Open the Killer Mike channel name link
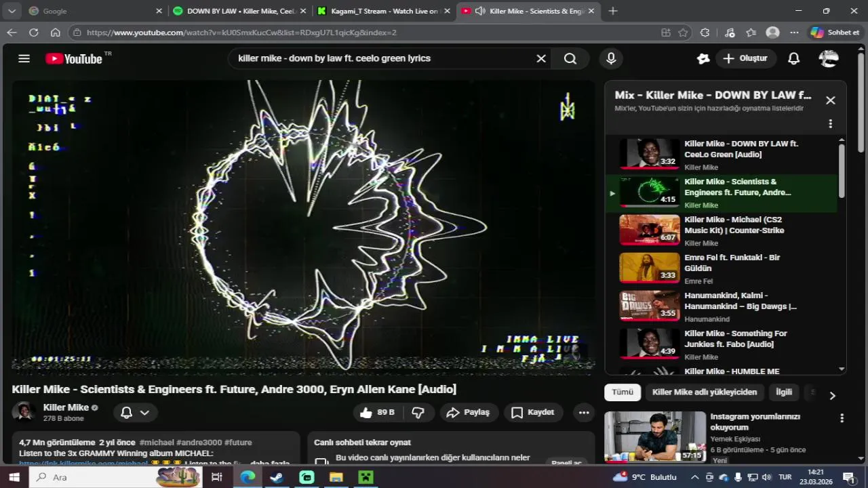This screenshot has width=868, height=488. pos(66,407)
